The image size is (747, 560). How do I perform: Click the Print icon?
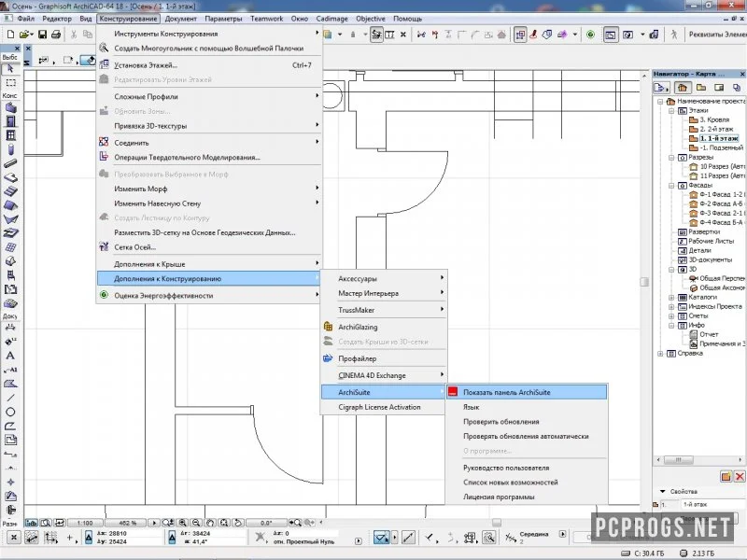pyautogui.click(x=56, y=35)
